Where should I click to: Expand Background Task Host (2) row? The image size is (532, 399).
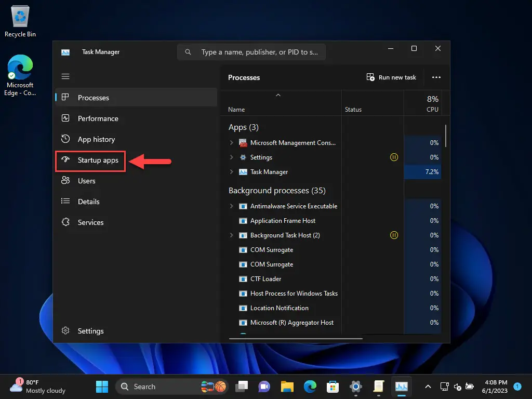(x=231, y=235)
